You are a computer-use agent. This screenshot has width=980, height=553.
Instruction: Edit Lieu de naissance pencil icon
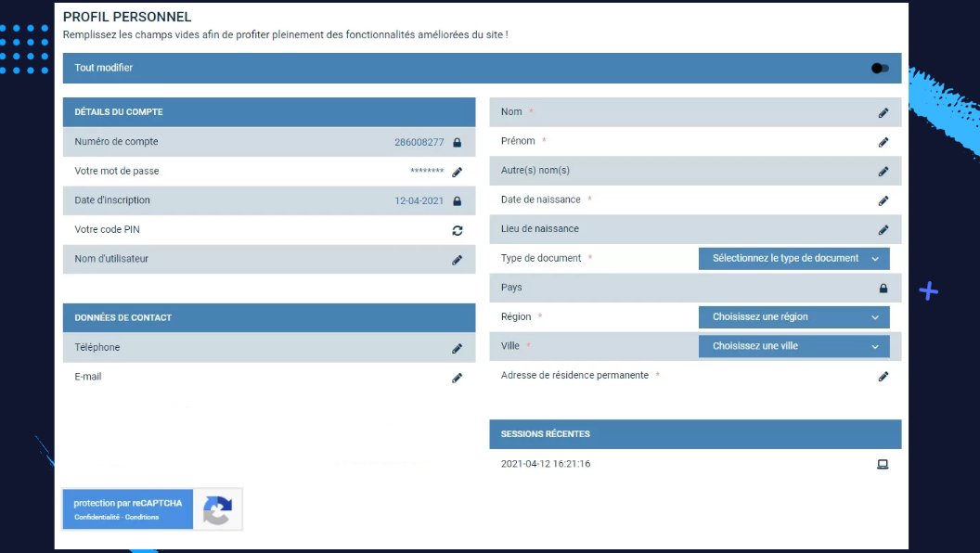(883, 230)
